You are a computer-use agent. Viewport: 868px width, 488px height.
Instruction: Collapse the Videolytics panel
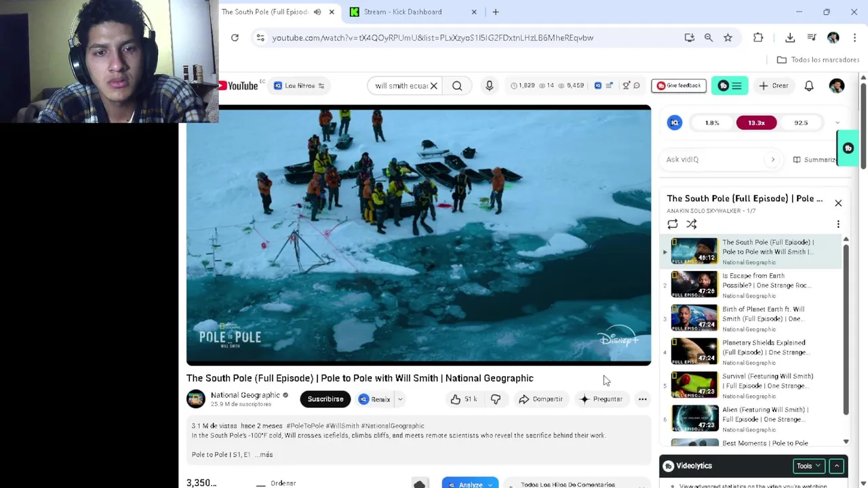(837, 466)
